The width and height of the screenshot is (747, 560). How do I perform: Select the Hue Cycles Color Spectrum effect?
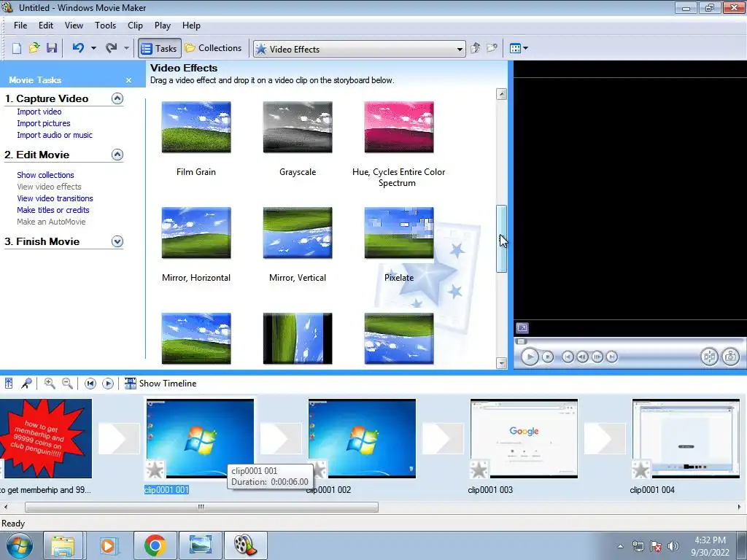click(x=399, y=127)
